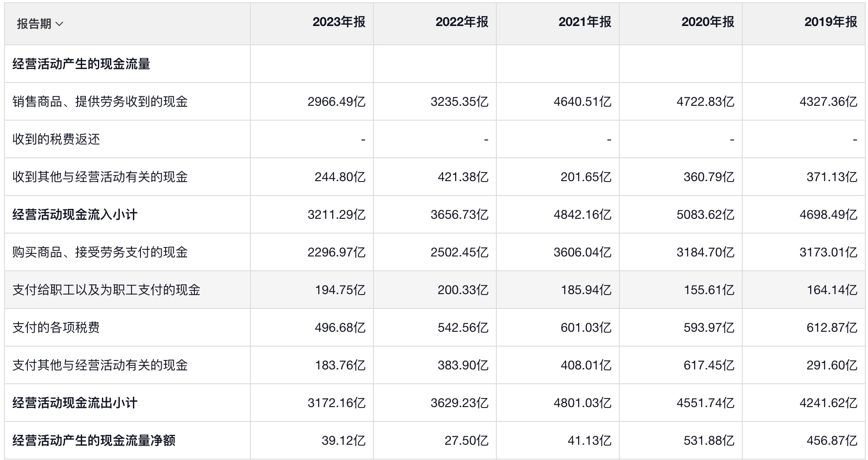Open the 报告期 dropdown
Image resolution: width=868 pixels, height=460 pixels.
click(40, 24)
